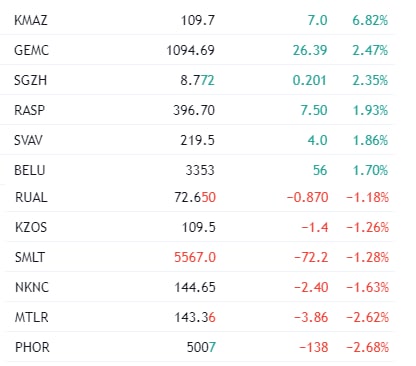Select NKNC ticker symbol
This screenshot has height=366, width=416.
[32, 287]
